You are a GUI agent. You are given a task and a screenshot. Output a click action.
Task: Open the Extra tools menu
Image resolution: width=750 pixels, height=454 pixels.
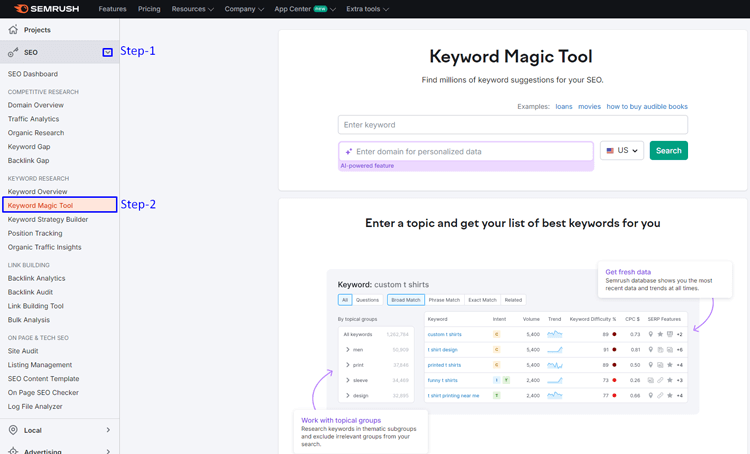(367, 9)
